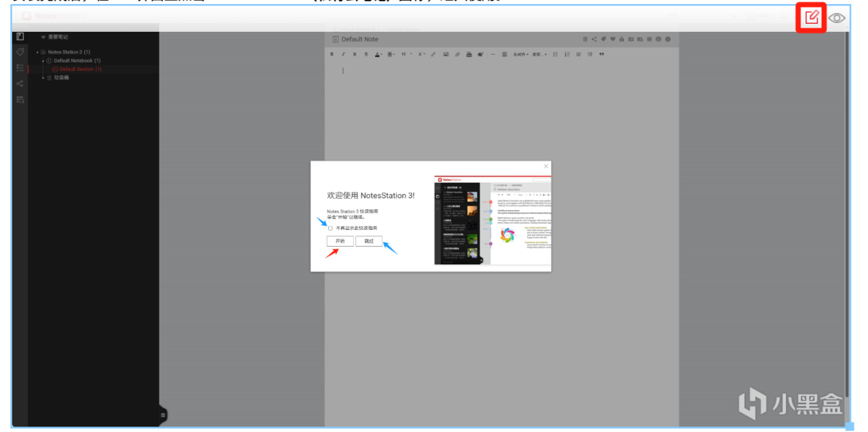Open the font size 16 dropdown
Viewport: 868px width, 432px height.
pyautogui.click(x=406, y=54)
